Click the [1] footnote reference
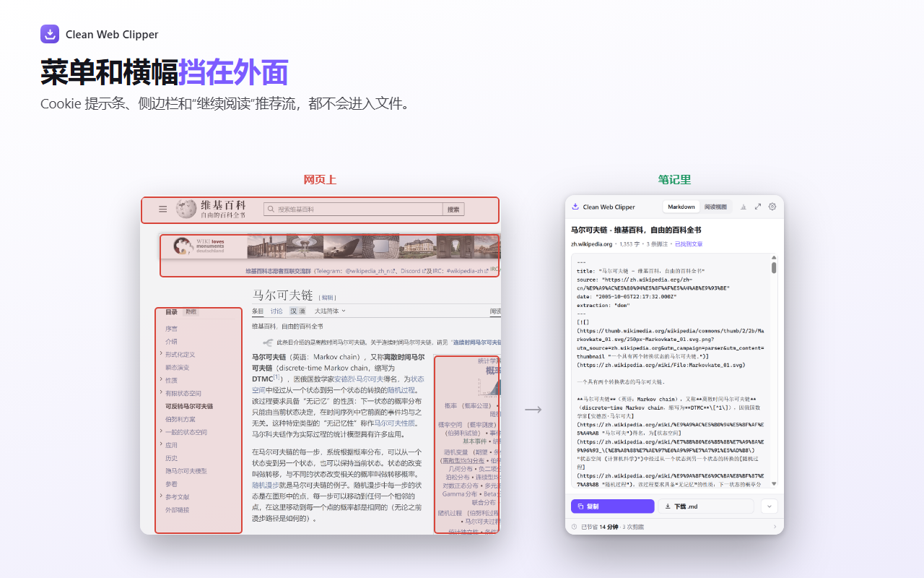 [x=277, y=376]
